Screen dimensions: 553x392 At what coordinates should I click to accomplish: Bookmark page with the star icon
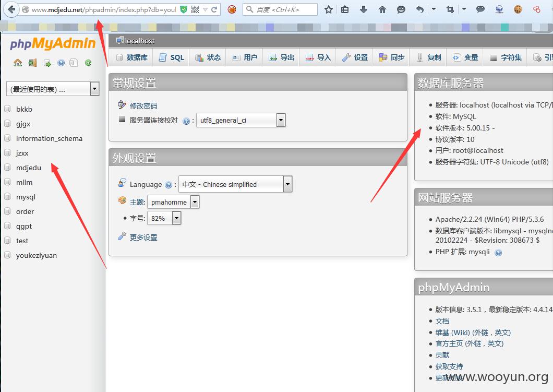(x=329, y=9)
